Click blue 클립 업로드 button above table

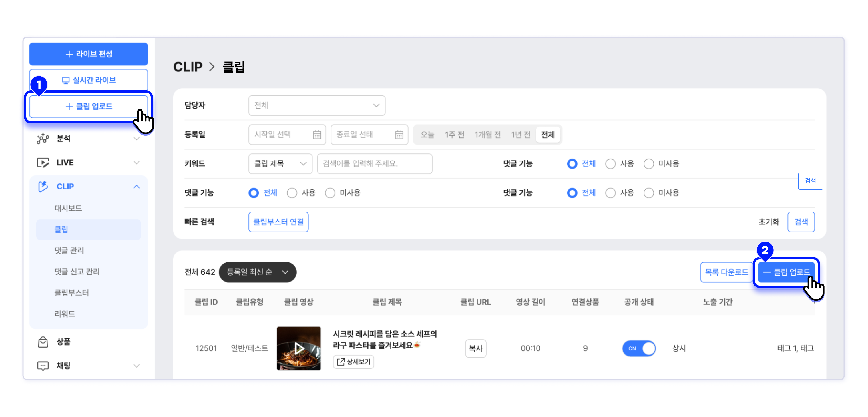786,272
